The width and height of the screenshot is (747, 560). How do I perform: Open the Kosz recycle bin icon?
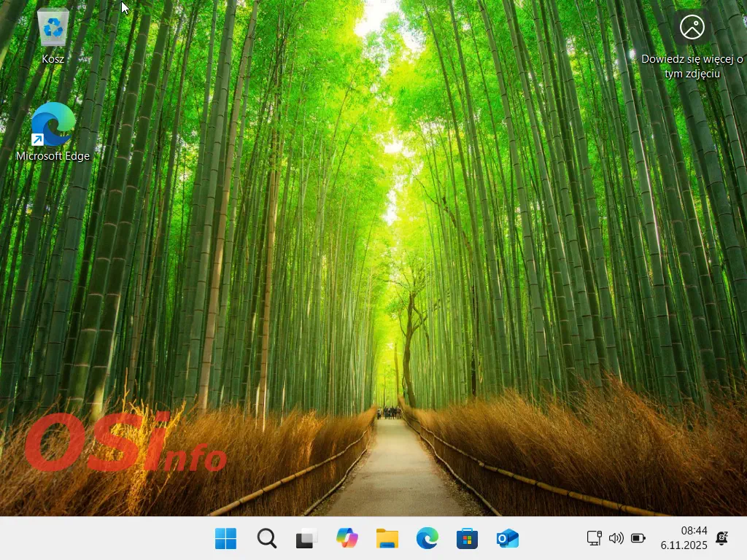(53, 28)
